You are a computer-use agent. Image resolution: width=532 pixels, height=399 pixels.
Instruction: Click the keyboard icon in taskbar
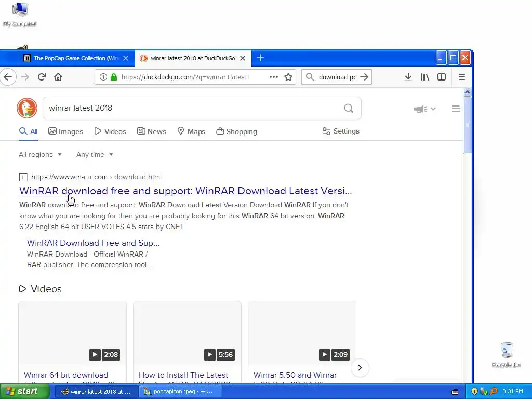pos(455,392)
